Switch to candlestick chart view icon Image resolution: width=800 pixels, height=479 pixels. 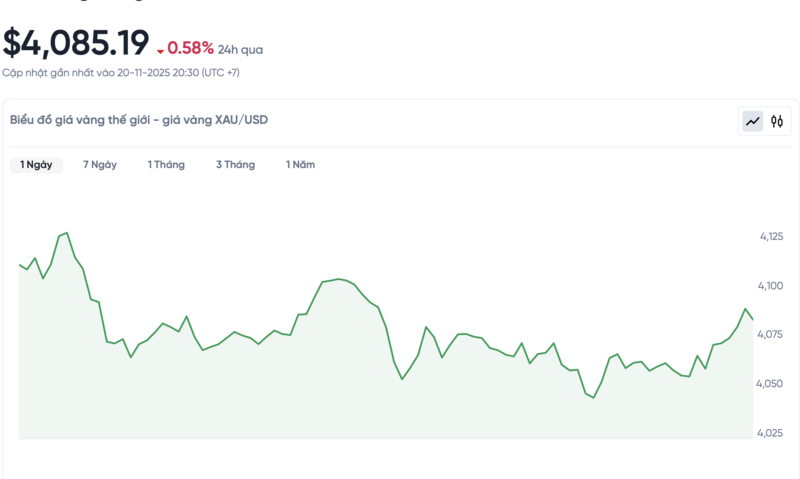click(777, 121)
